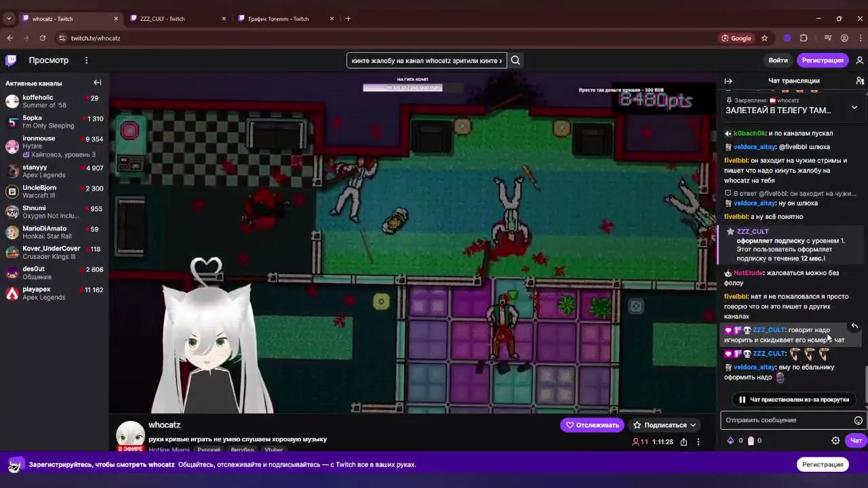The width and height of the screenshot is (868, 488).
Task: Resume chat via Чат приостановлен из-за прокрутки
Action: click(793, 399)
